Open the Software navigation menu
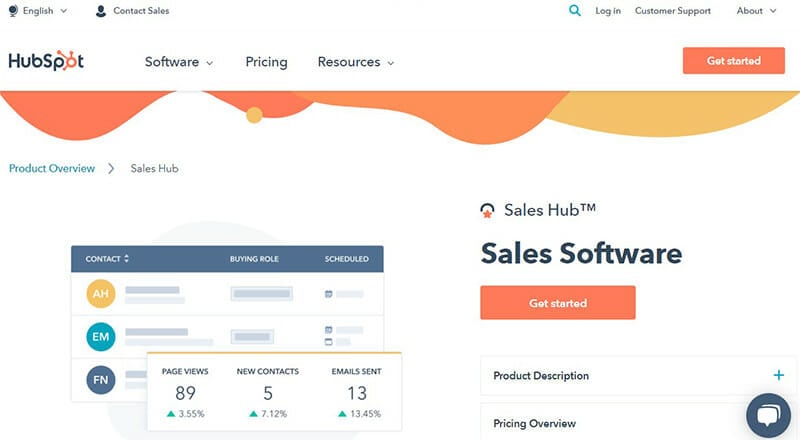This screenshot has width=800, height=440. (179, 62)
